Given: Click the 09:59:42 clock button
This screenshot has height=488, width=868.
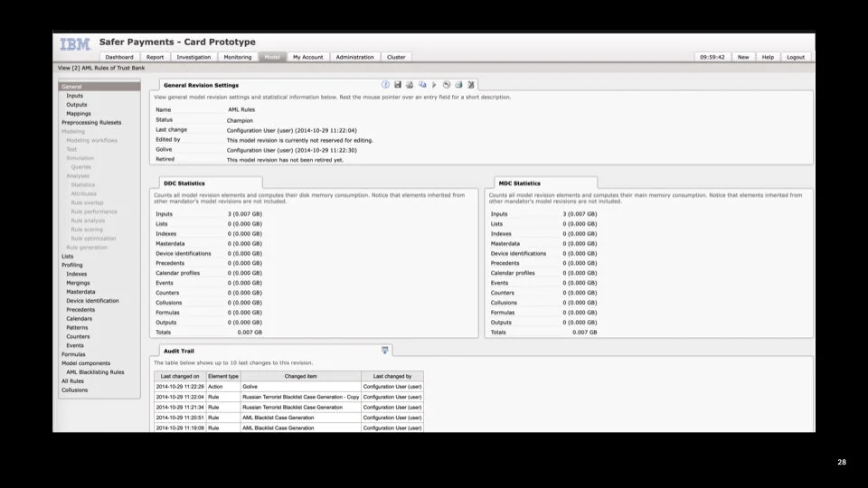Looking at the screenshot, I should pyautogui.click(x=712, y=57).
